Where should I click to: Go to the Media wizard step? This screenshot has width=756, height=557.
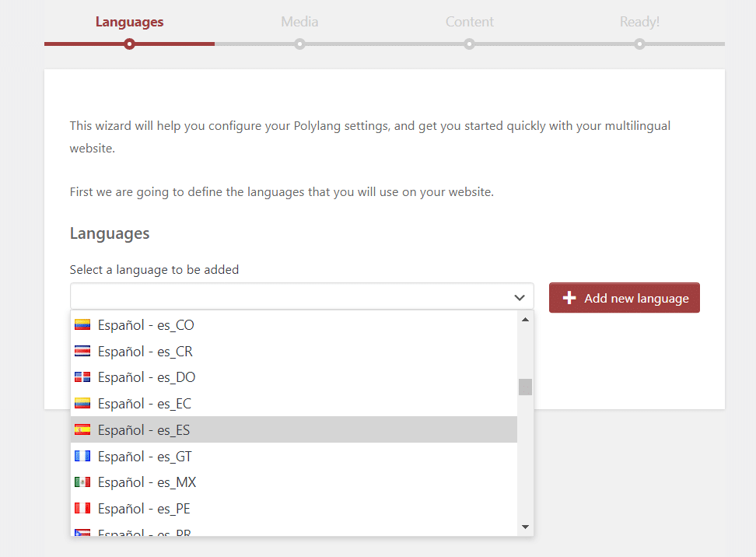coord(299,23)
